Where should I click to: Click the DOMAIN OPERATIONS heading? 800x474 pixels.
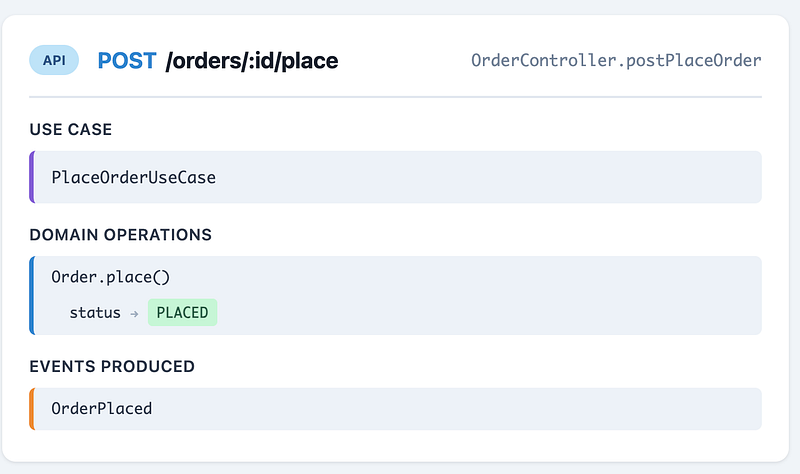pos(120,235)
